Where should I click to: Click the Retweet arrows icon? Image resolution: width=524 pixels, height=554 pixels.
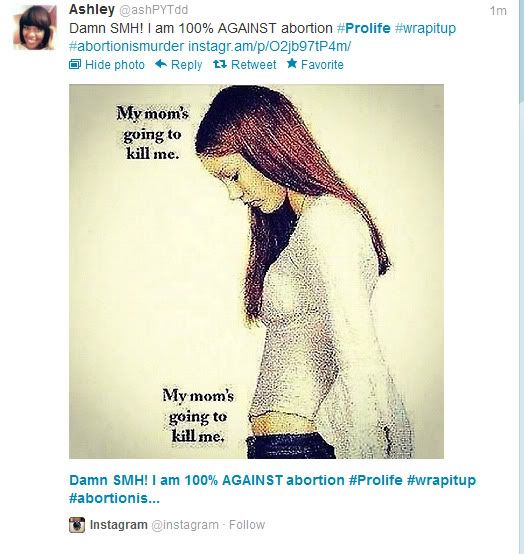pos(220,64)
